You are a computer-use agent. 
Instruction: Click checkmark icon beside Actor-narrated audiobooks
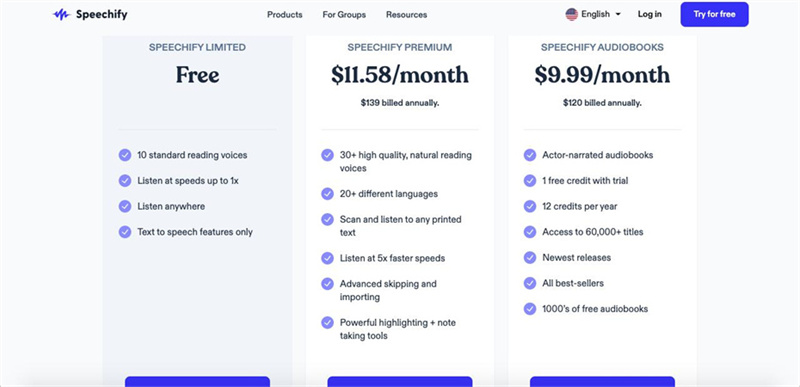coord(530,155)
